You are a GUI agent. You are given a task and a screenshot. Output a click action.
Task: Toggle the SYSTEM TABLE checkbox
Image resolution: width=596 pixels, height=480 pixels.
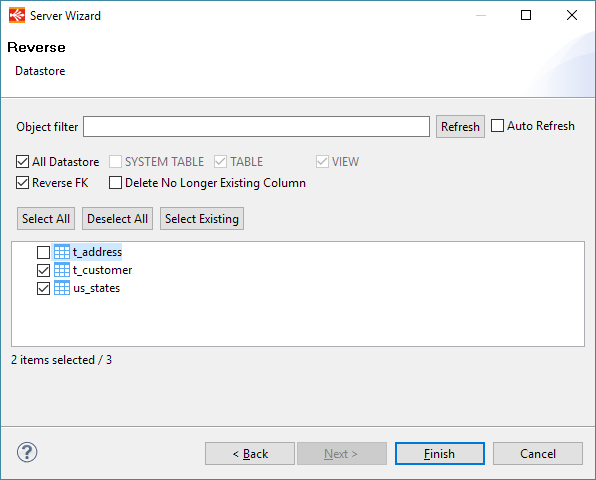click(x=116, y=162)
